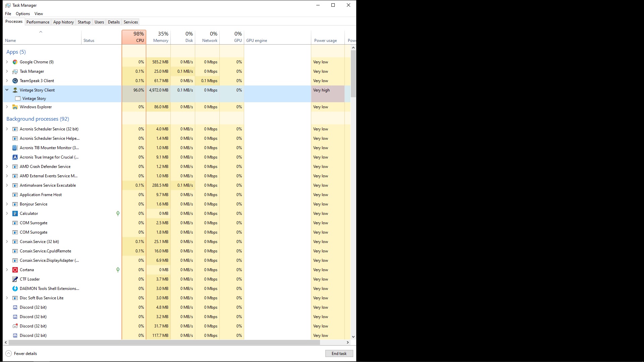Click the CTF Loader icon
The height and width of the screenshot is (362, 644).
tap(15, 279)
